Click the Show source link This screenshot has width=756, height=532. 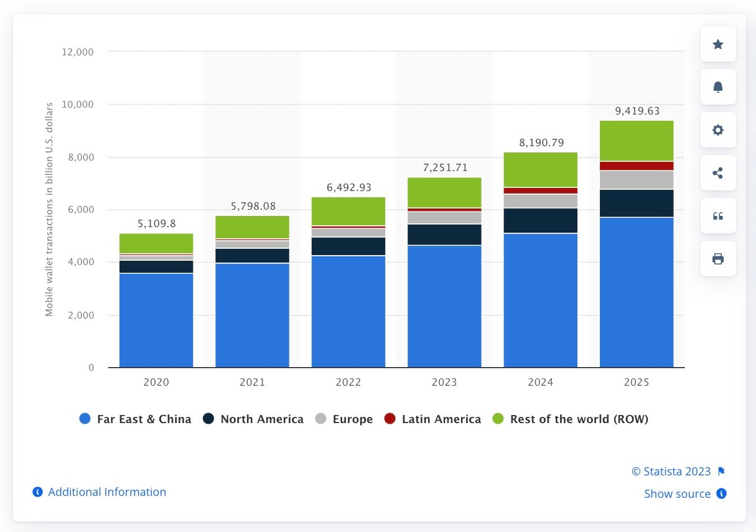tap(677, 494)
